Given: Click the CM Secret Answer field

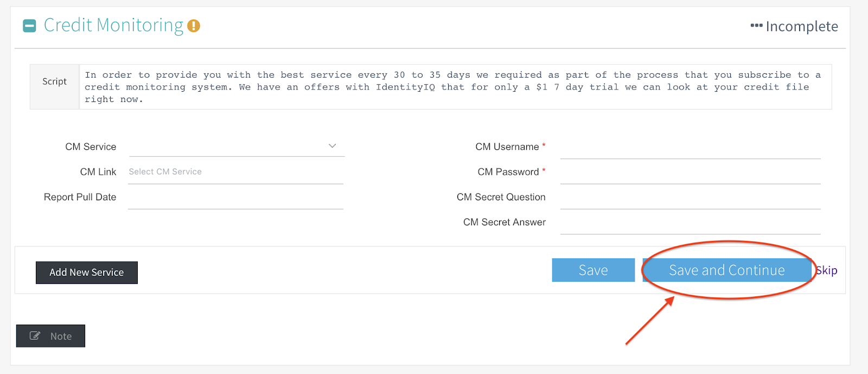Looking at the screenshot, I should click(690, 223).
